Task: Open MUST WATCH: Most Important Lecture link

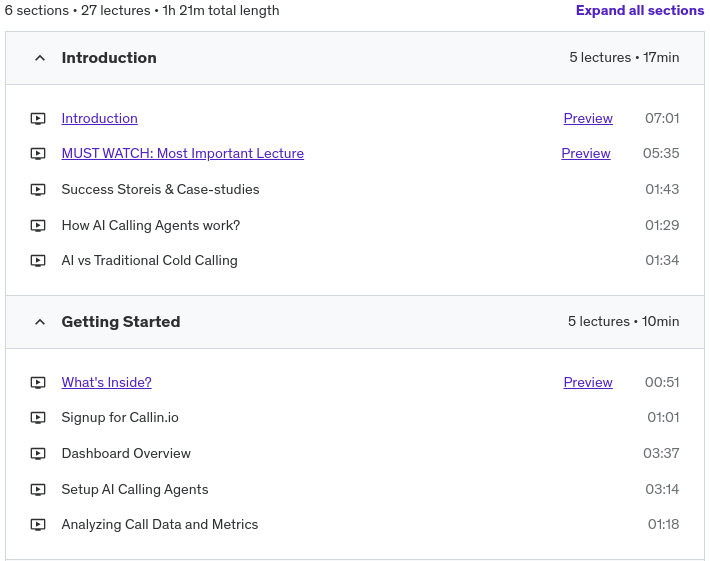Action: click(x=182, y=154)
